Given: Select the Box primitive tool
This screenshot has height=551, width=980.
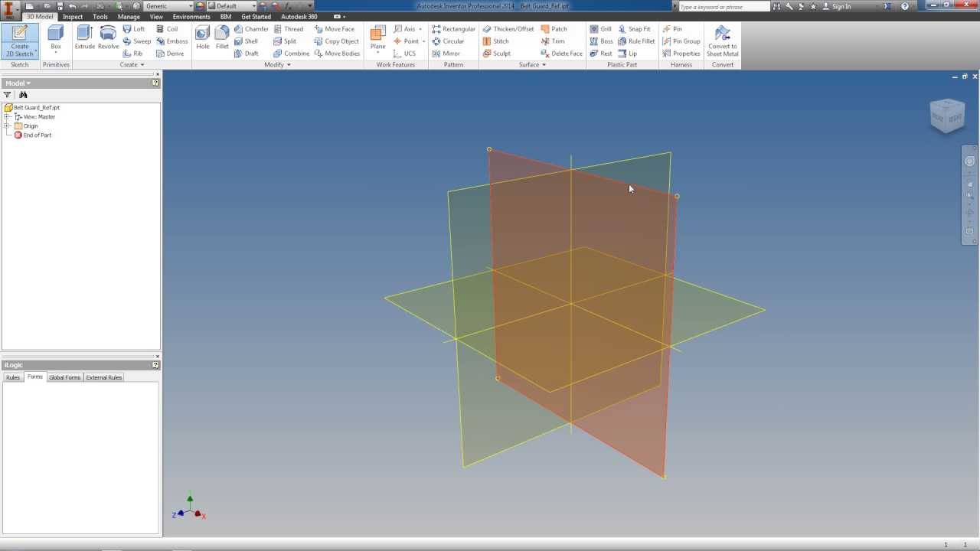Looking at the screenshot, I should 56,38.
